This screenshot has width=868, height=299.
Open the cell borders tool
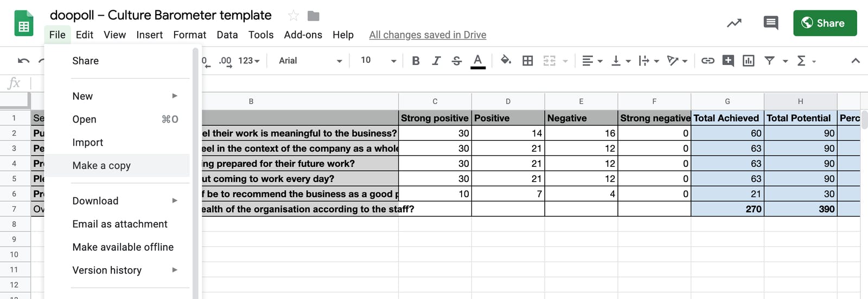tap(527, 61)
